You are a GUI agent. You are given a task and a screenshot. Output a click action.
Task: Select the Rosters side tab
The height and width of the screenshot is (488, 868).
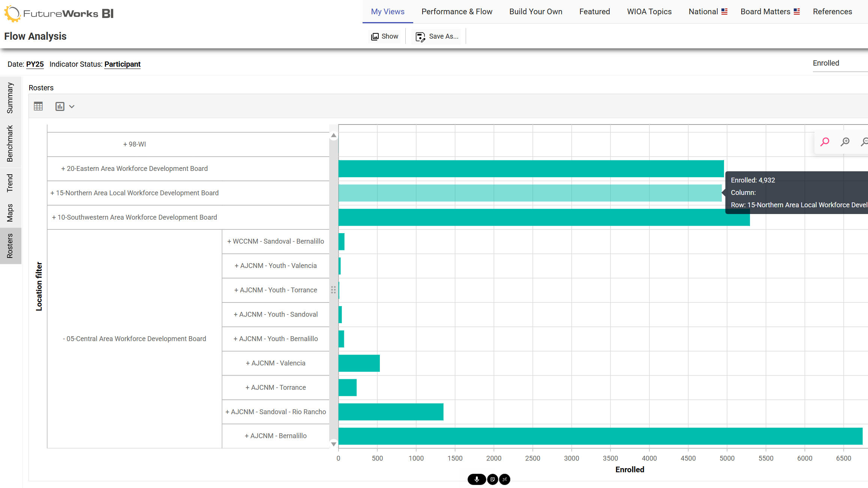(x=10, y=246)
